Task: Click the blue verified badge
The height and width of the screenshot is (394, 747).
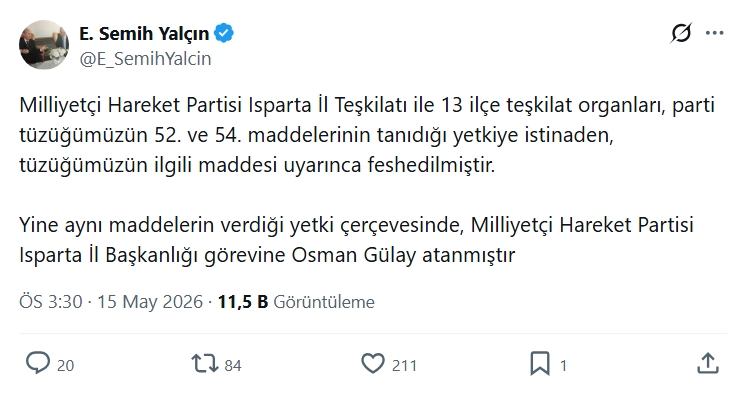Action: pyautogui.click(x=224, y=33)
